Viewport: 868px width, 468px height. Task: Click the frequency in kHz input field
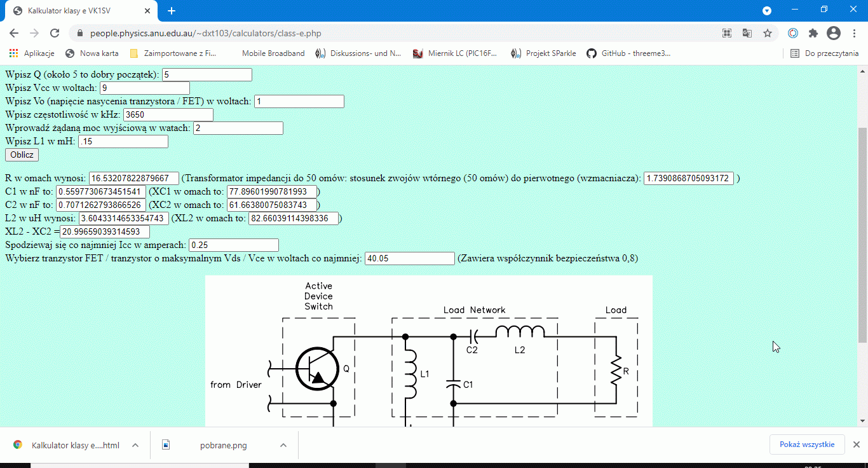click(x=168, y=115)
